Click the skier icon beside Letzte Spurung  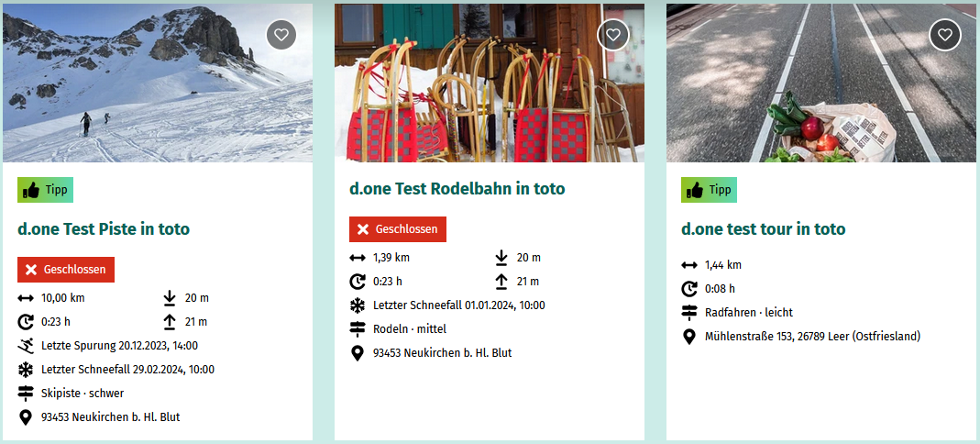(x=26, y=345)
